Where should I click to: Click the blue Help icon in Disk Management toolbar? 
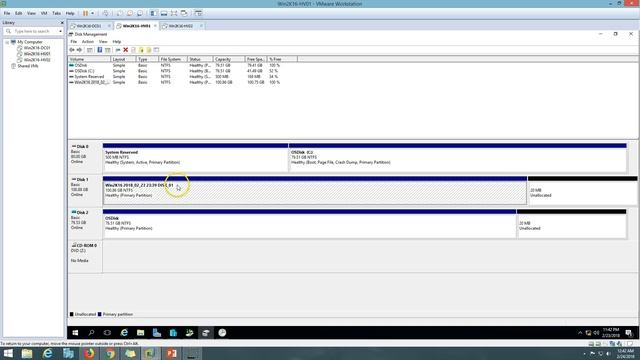click(100, 50)
